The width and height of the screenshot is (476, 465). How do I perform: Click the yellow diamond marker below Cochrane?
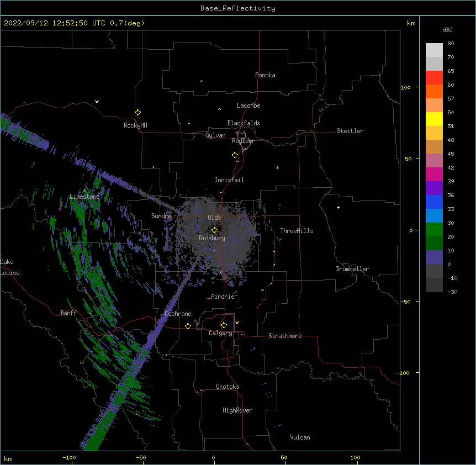188,326
